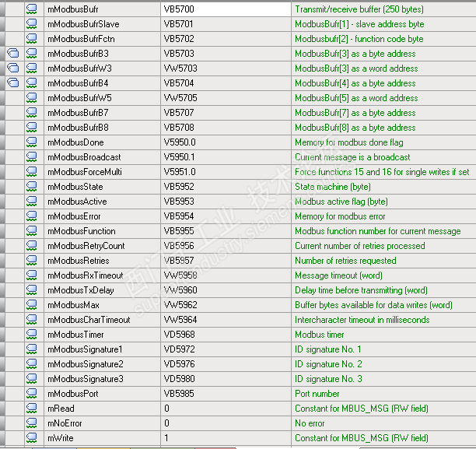Select the comment 'Modbus active flag (byte)'
476x449 pixels.
coord(341,202)
